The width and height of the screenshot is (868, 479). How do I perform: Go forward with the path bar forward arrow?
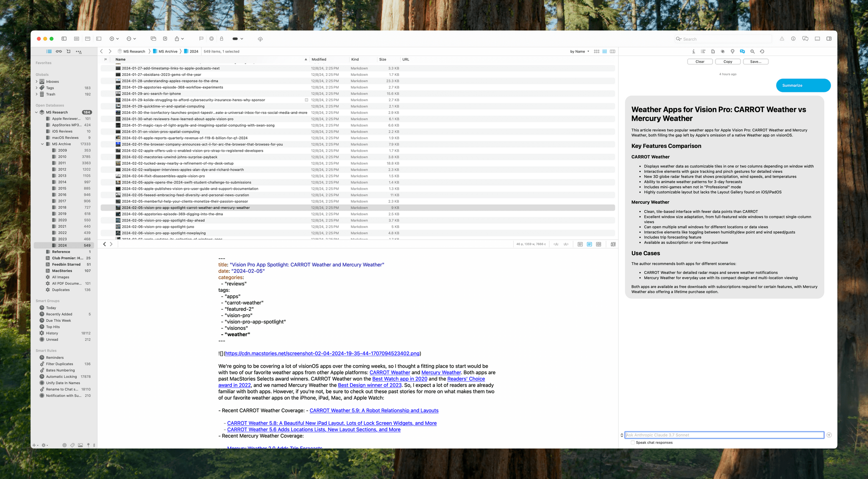110,51
